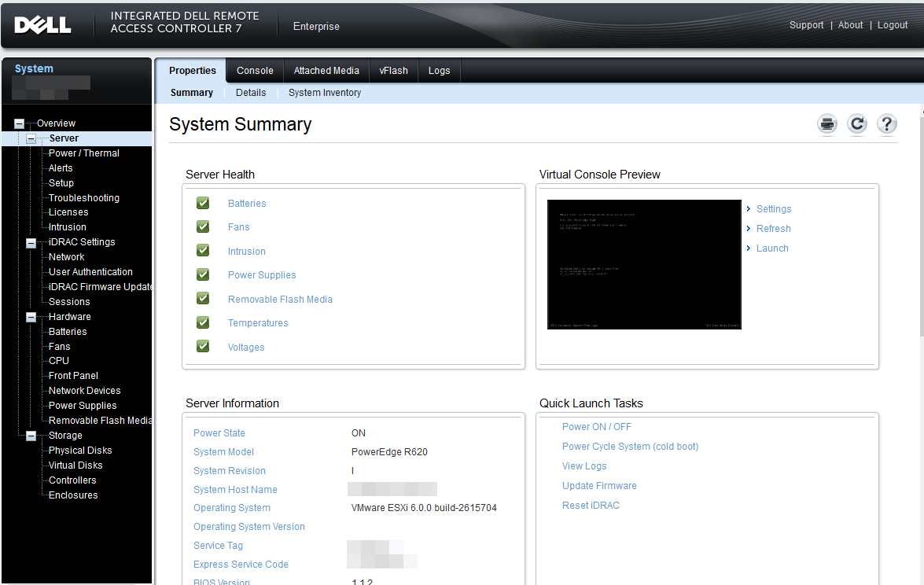
Task: Collapse the Storage tree node
Action: (x=31, y=436)
